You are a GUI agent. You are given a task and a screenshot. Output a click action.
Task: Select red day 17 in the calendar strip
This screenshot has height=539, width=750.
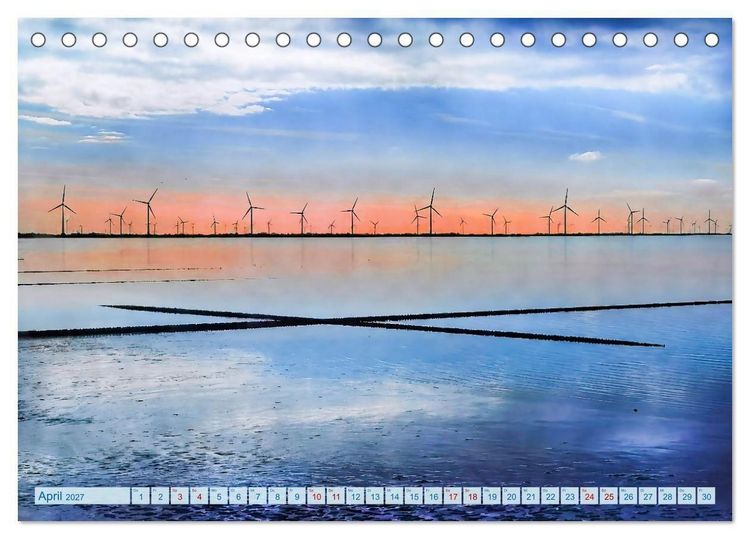coord(452,496)
